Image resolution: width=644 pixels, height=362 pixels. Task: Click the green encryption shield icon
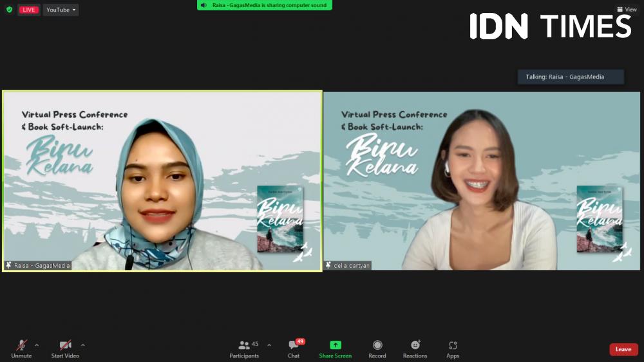point(10,10)
